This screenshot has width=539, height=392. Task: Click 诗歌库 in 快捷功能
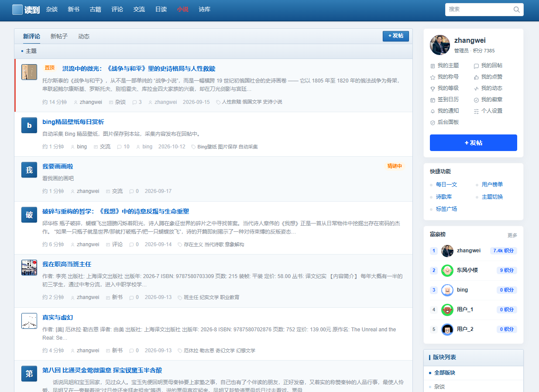click(x=444, y=197)
